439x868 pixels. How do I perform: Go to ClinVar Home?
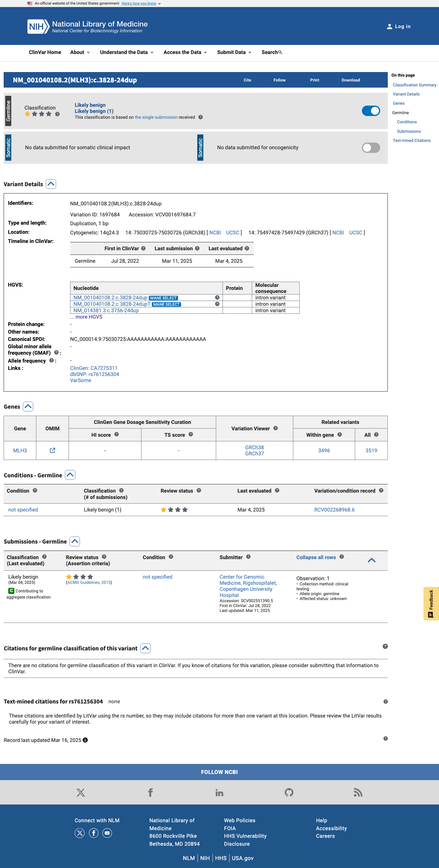(45, 52)
